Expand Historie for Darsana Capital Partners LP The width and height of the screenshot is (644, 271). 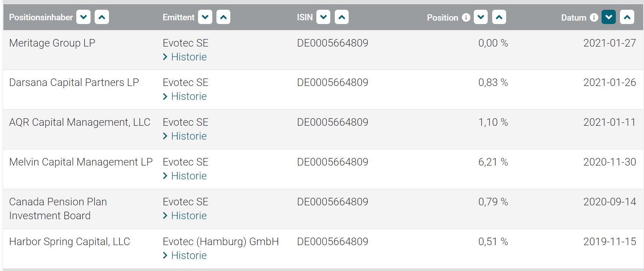pos(189,96)
